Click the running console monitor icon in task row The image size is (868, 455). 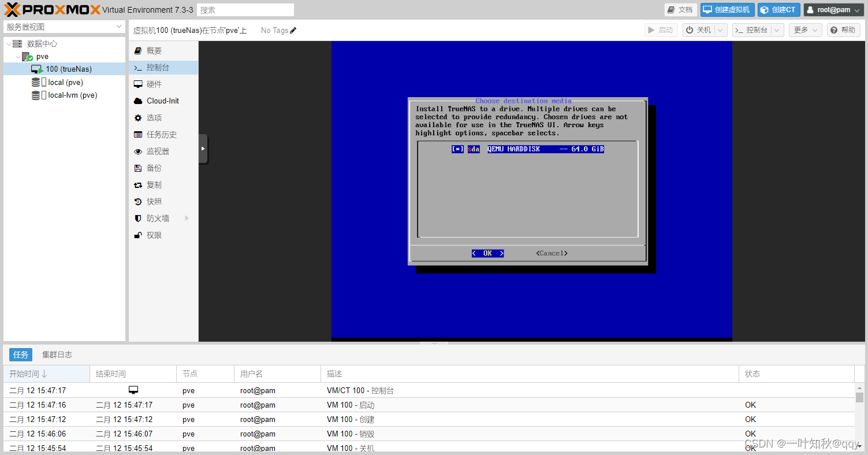coord(133,390)
